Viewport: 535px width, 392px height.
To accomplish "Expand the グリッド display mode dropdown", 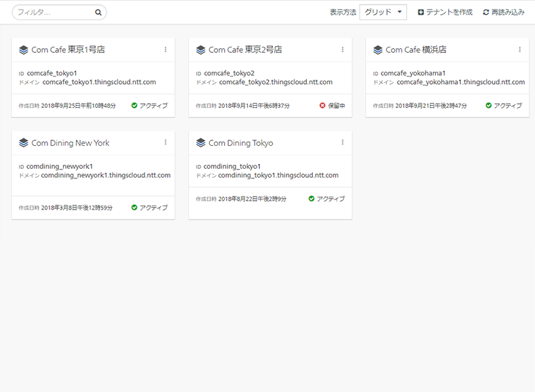I will (383, 12).
